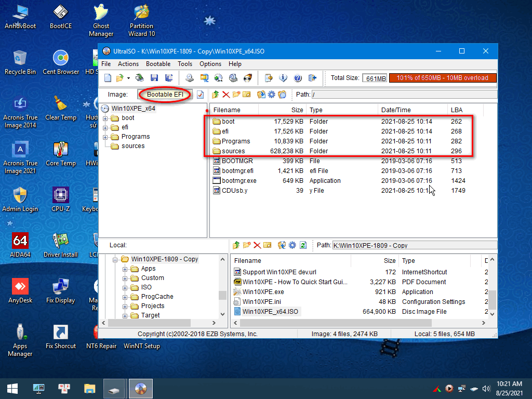Click the Convert image toolbar icon
532x399 pixels.
219,78
